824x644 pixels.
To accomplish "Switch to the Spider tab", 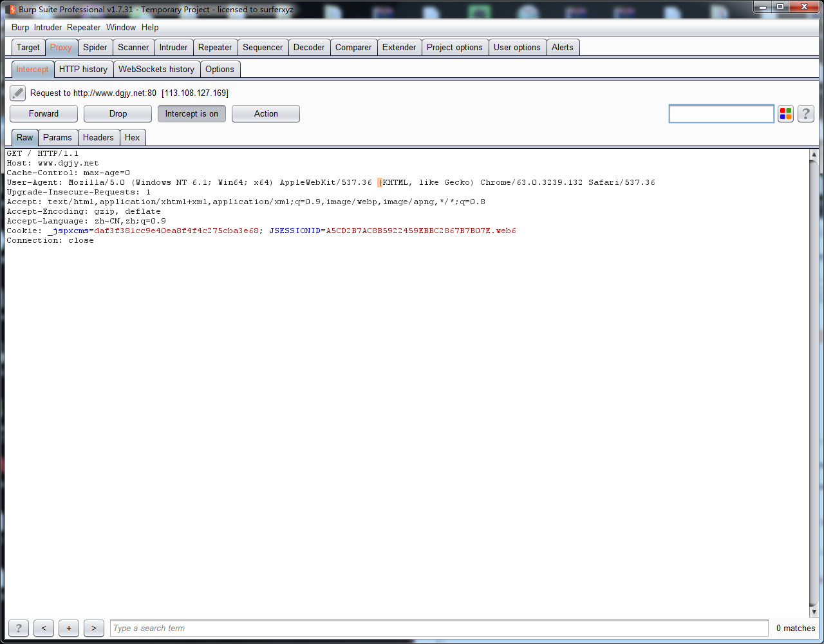I will 95,48.
